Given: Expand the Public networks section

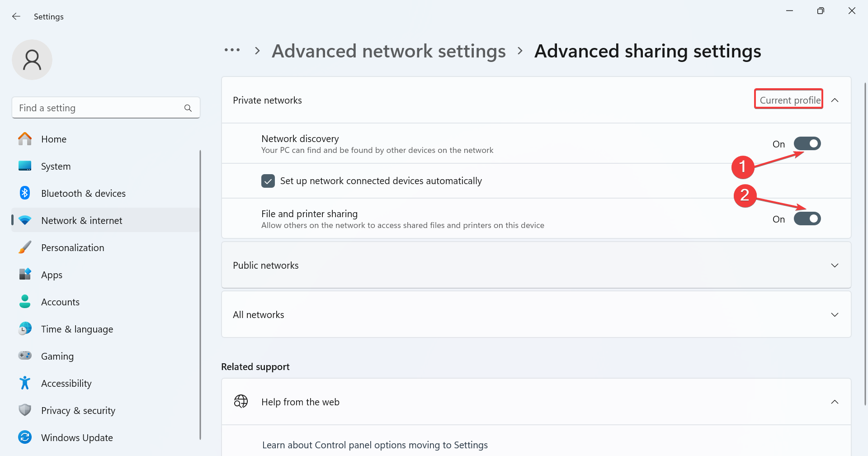Looking at the screenshot, I should coord(835,265).
